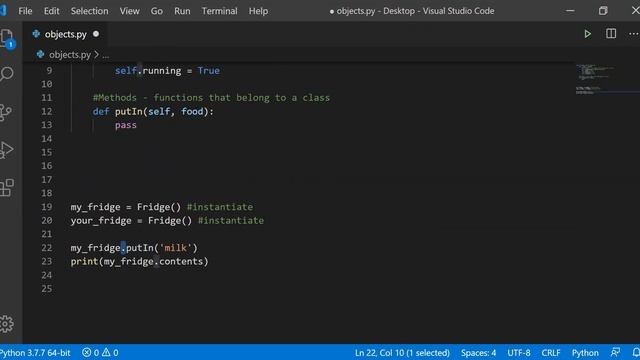Click the #instantiate comment on line 19
This screenshot has width=640, height=360.
pos(220,207)
